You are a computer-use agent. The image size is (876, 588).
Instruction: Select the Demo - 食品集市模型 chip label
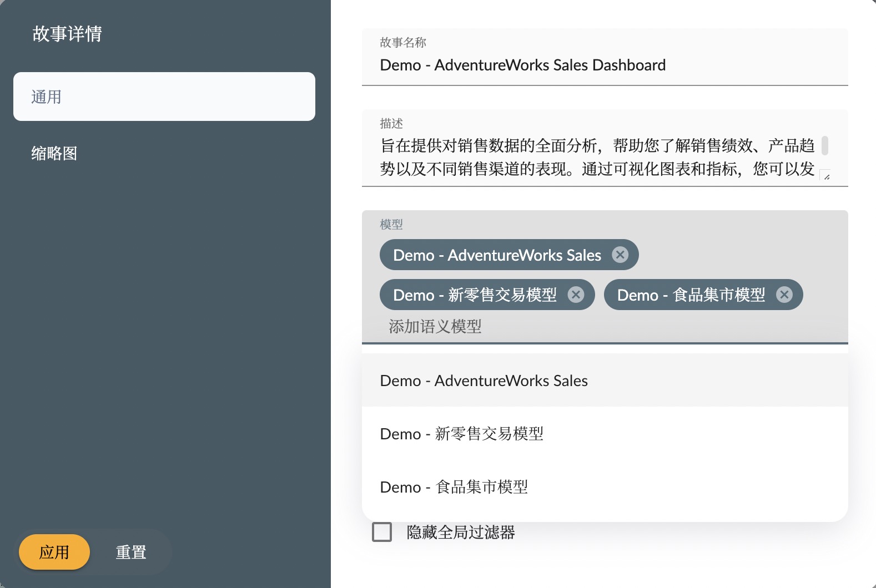(691, 295)
